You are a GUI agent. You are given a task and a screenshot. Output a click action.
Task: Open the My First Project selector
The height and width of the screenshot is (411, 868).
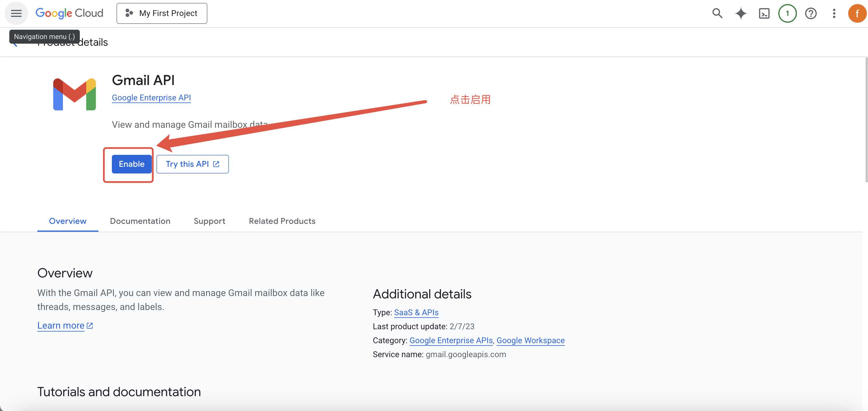pyautogui.click(x=162, y=13)
